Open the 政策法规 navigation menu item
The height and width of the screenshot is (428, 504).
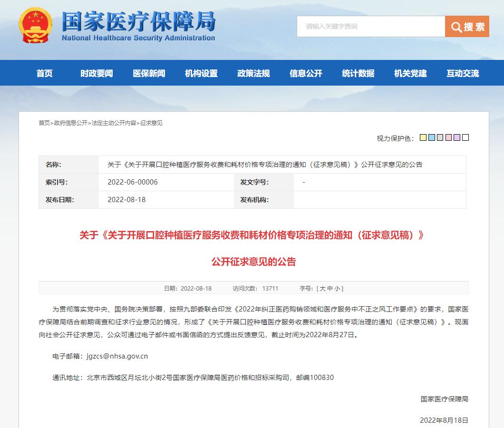(x=253, y=73)
